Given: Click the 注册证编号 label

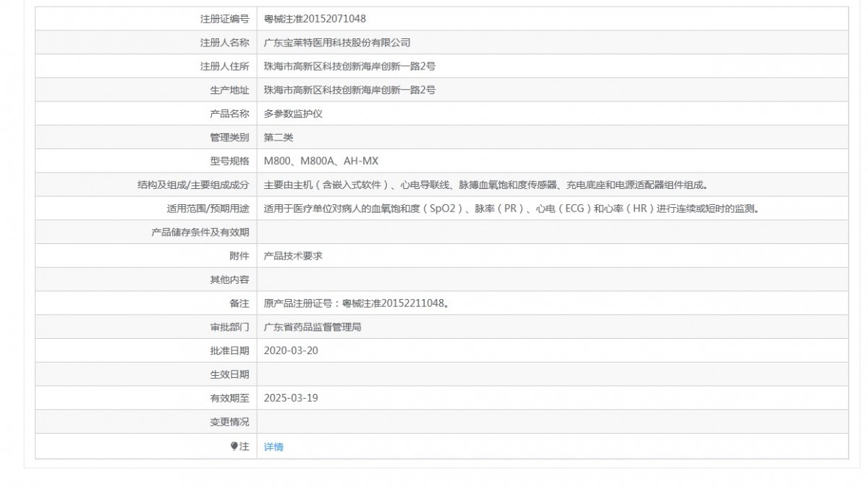Looking at the screenshot, I should tap(224, 19).
